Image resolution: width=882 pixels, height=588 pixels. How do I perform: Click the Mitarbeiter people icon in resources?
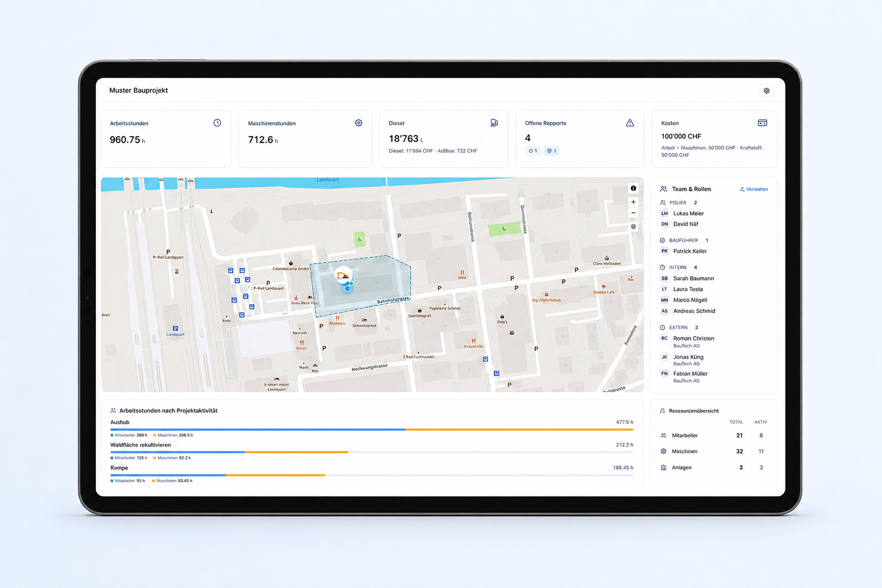coord(663,435)
